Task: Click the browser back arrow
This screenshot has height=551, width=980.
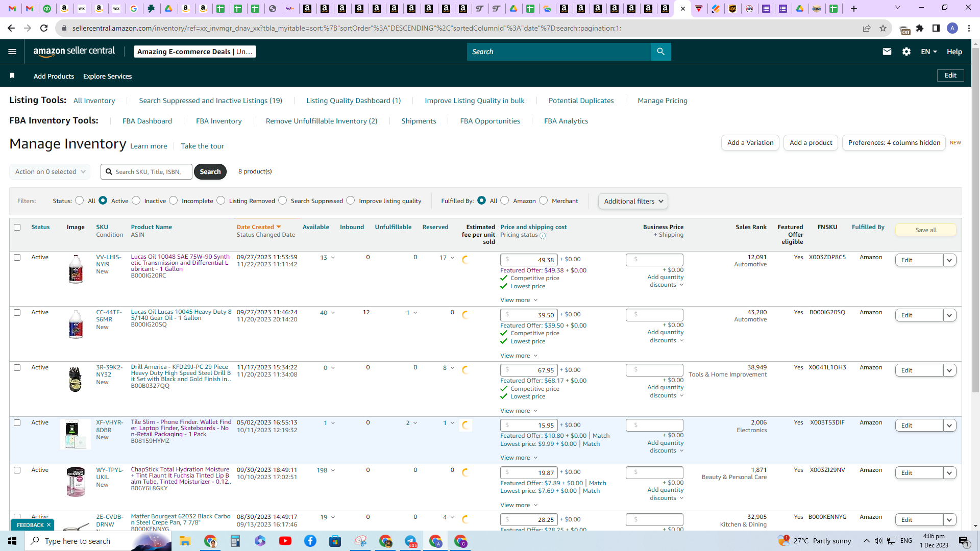Action: tap(11, 28)
